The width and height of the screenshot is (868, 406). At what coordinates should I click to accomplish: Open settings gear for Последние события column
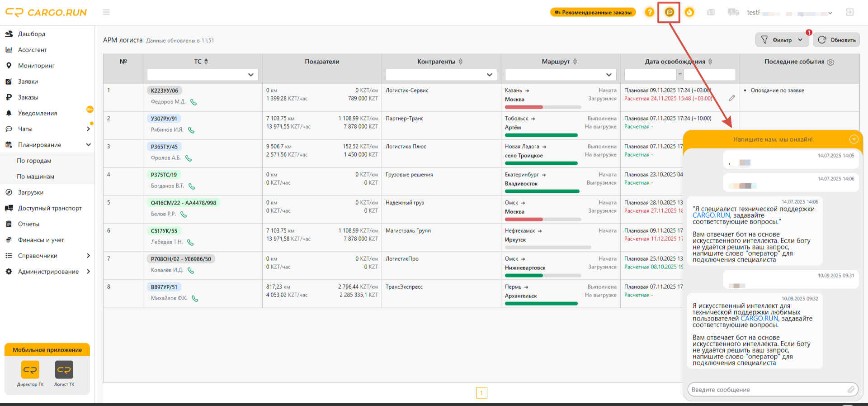(x=830, y=62)
